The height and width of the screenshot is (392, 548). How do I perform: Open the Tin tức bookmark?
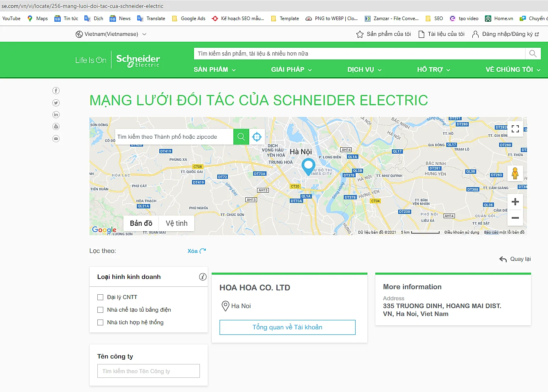pyautogui.click(x=66, y=19)
